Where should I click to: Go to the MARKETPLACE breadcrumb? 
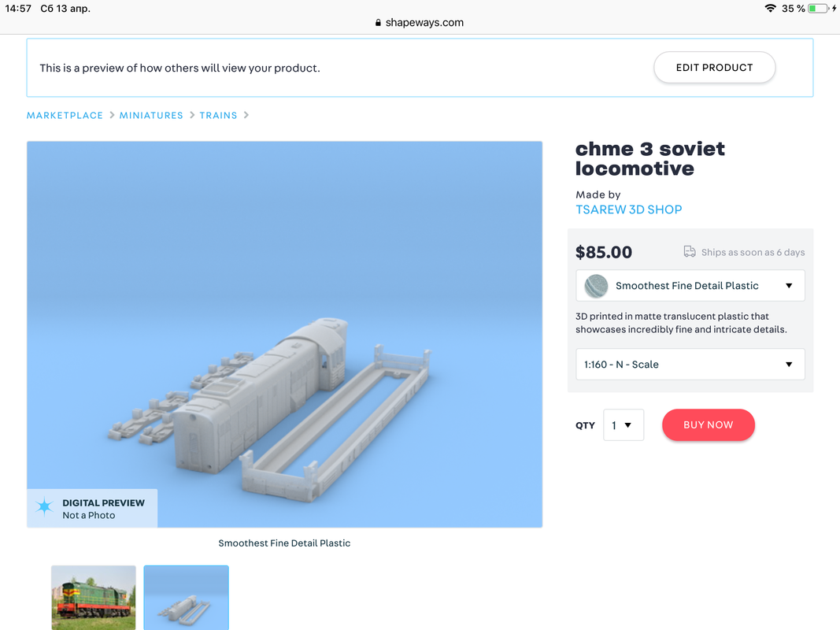tap(65, 115)
